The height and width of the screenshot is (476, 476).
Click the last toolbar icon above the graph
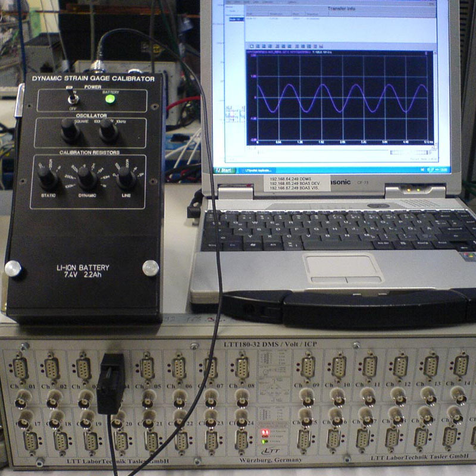click(321, 46)
